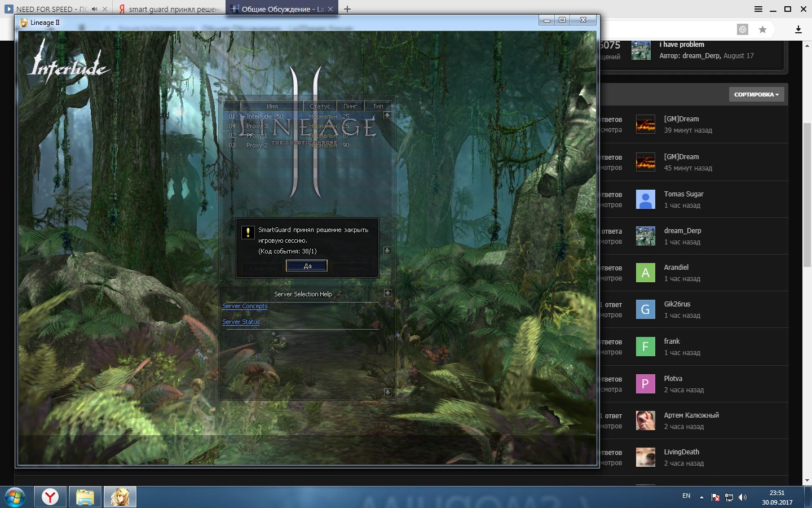Switch to smart guard Yandex search tab
Viewport: 812px width, 508px height.
(x=169, y=9)
